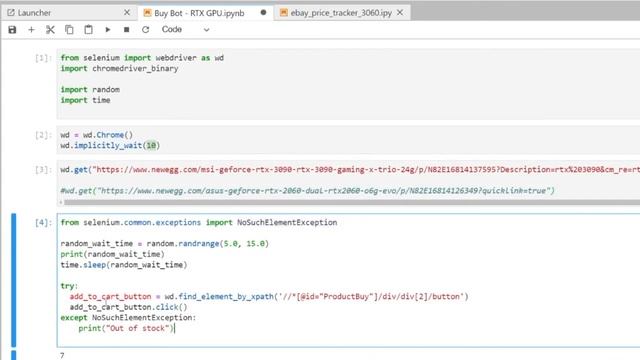This screenshot has width=640, height=360.
Task: Insert a new cell with the plus icon
Action: (x=31, y=29)
